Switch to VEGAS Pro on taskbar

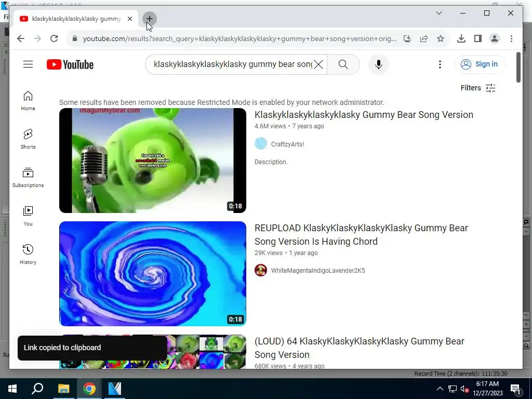115,389
